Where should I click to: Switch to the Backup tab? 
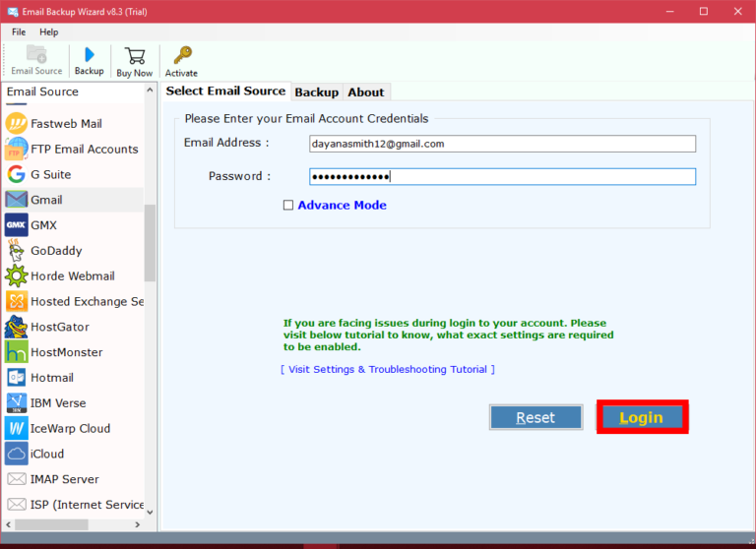[x=316, y=92]
